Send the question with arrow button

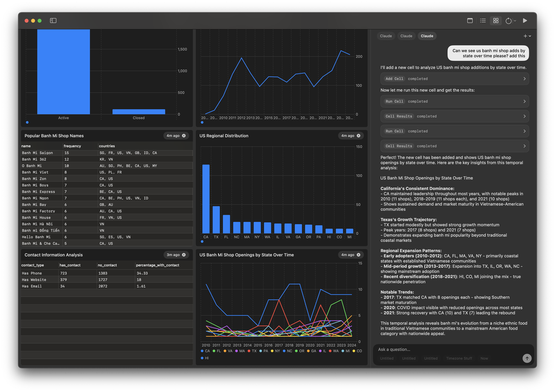(x=527, y=358)
